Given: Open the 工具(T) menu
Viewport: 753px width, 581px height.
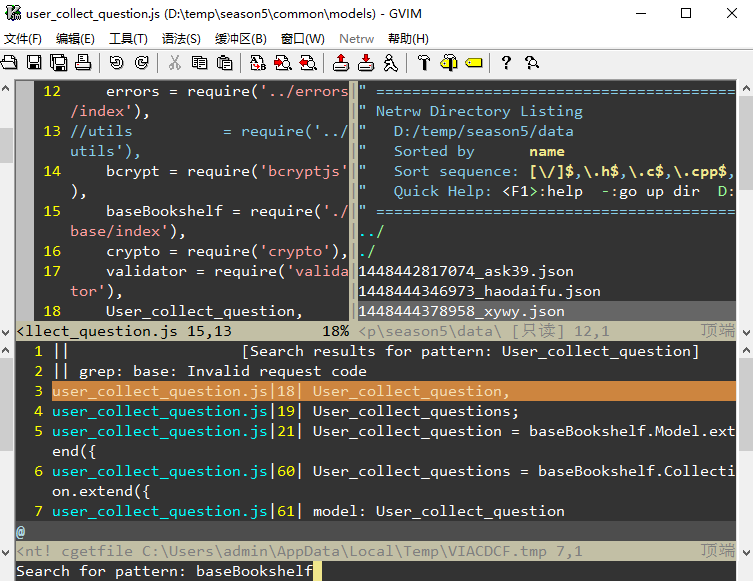Looking at the screenshot, I should 128,38.
